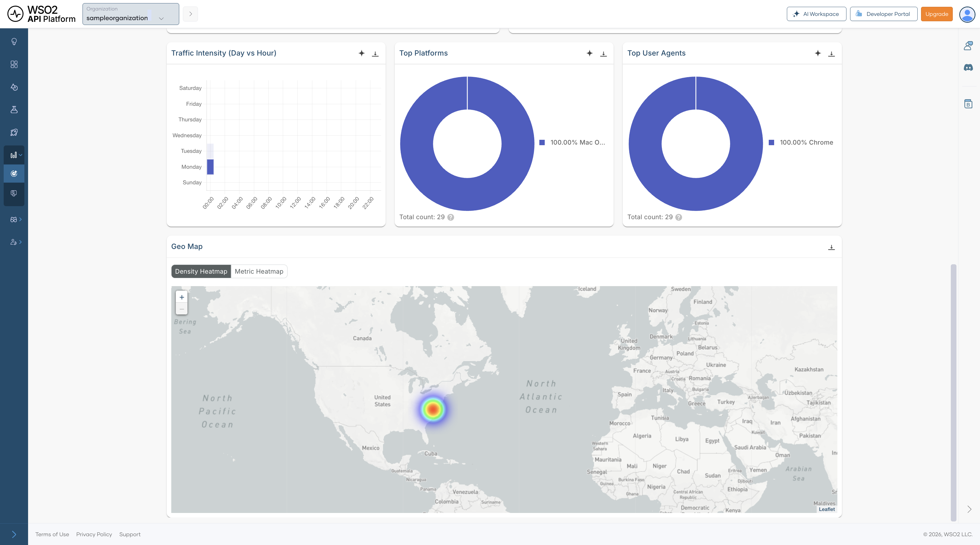Open the Discord icon in the right panel
The height and width of the screenshot is (545, 980).
[968, 67]
